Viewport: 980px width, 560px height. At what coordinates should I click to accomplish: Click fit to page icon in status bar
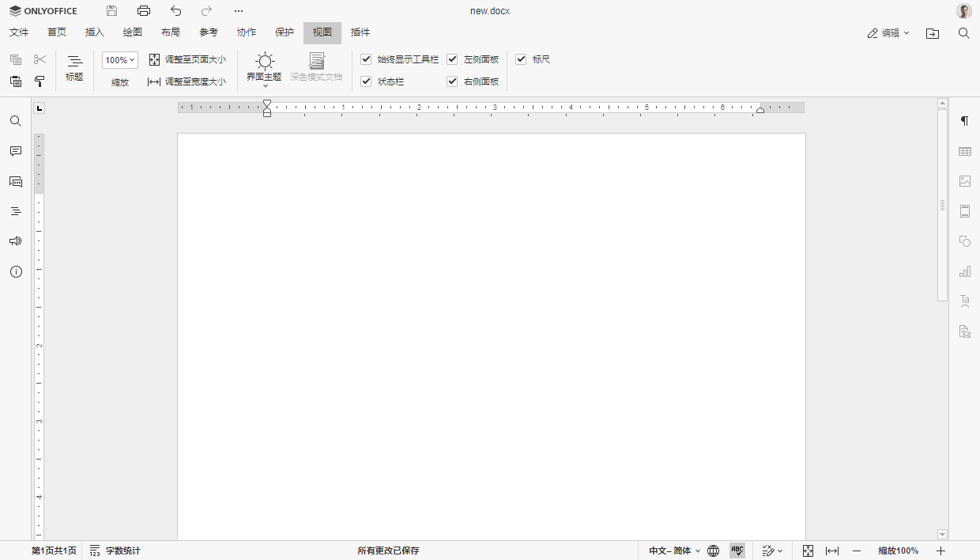(808, 551)
